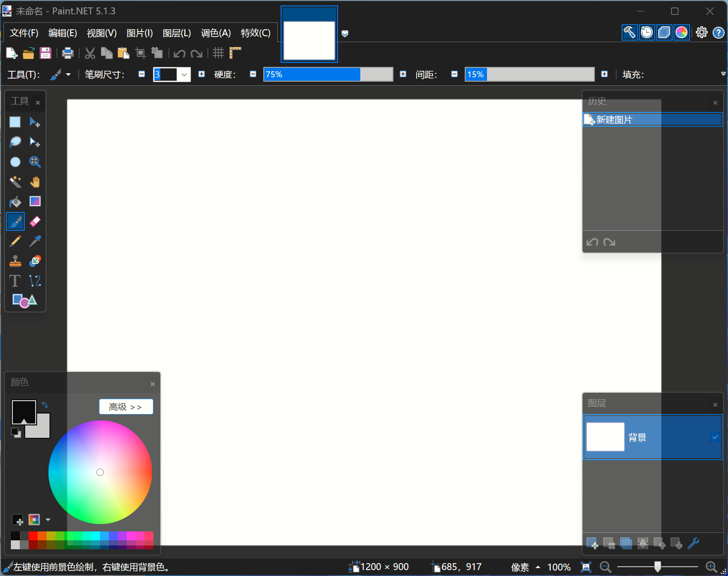This screenshot has height=576, width=728.
Task: Switch to the Text tool
Action: pos(15,281)
